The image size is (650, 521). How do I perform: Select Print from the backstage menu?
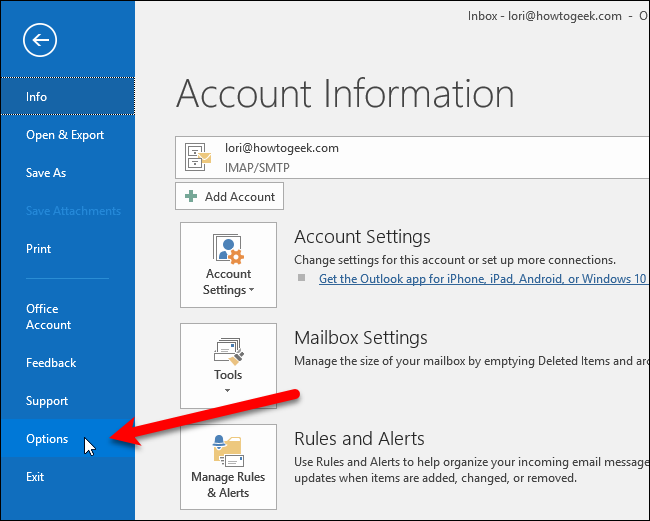(x=39, y=249)
